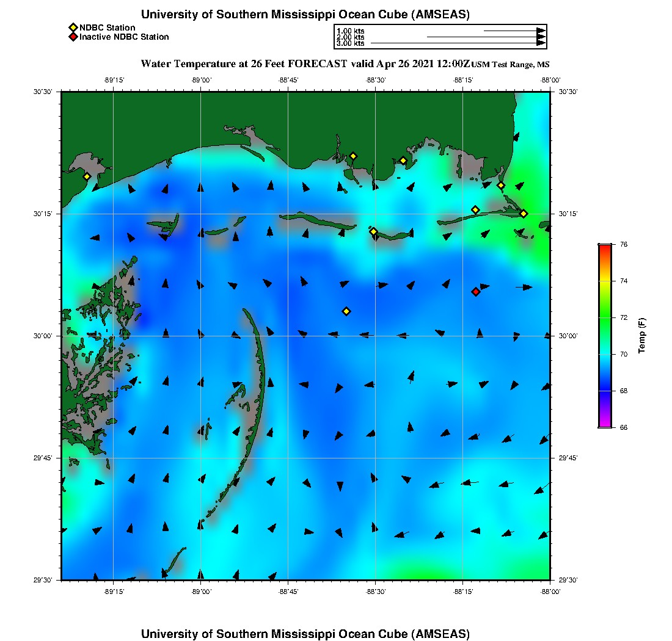Click the 72 tick label on color bar
Viewport: 672px width, 641px height.
pyautogui.click(x=624, y=317)
